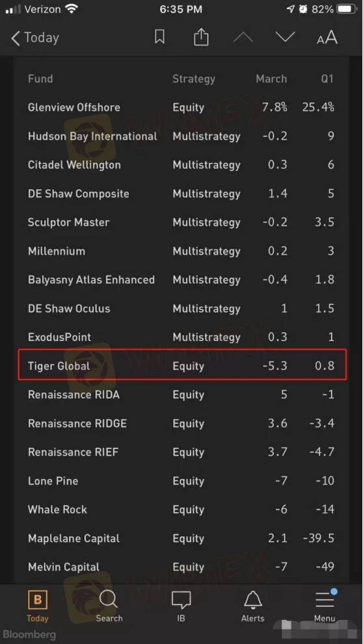Open the Menu hamburger icon
363x644 pixels.
click(x=325, y=606)
